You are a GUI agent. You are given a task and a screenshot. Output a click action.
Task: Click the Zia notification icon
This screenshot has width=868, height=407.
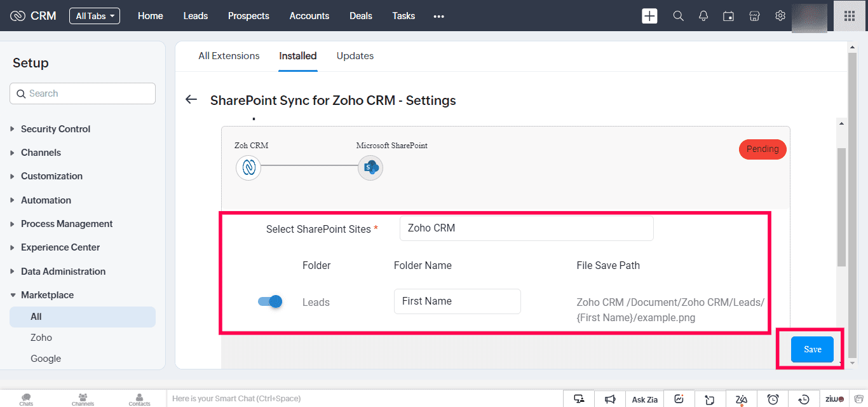(x=741, y=399)
